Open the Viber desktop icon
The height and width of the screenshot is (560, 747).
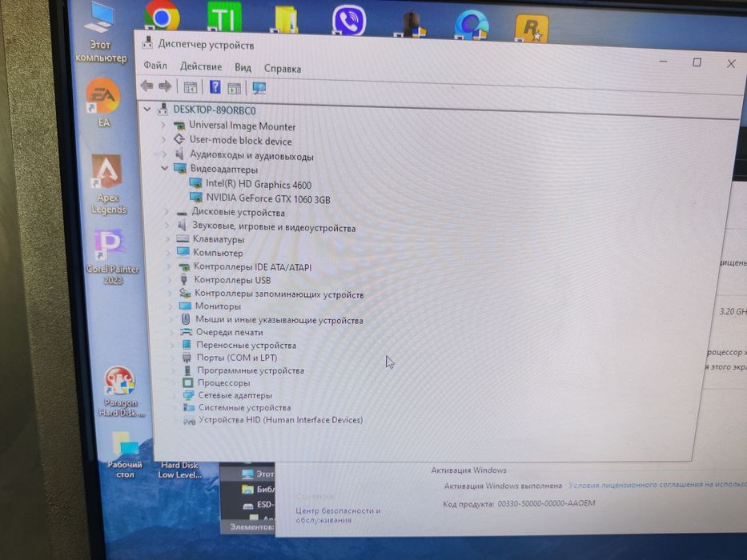tap(349, 21)
